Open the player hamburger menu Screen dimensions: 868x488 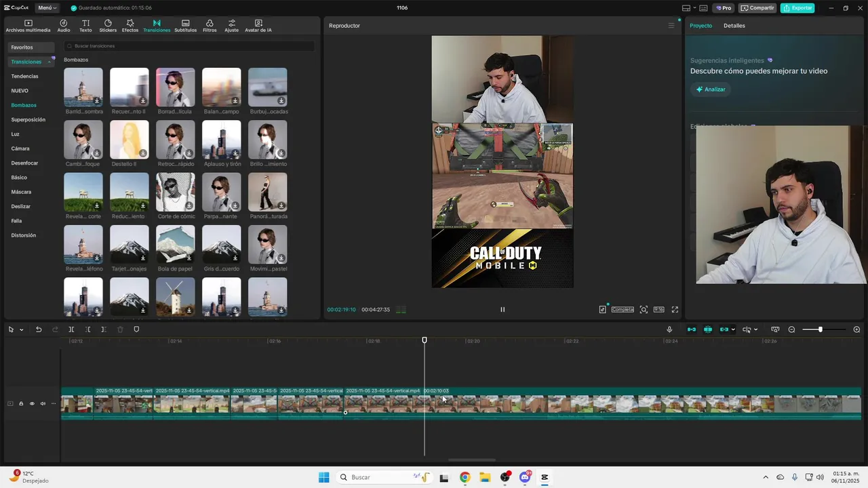(671, 26)
